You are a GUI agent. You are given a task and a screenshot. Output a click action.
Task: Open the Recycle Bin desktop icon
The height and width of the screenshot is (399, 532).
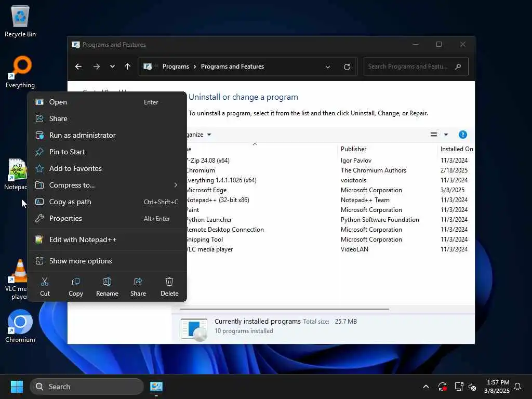(x=20, y=21)
